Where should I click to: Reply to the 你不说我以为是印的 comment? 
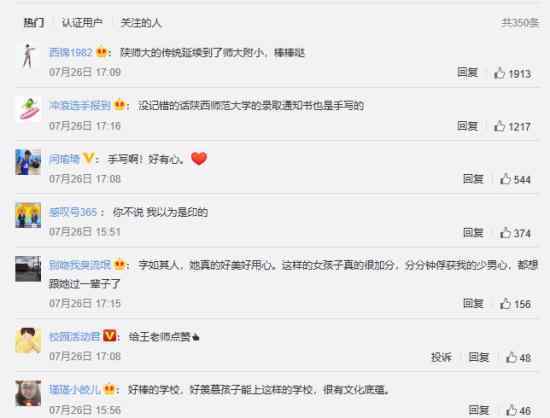pyautogui.click(x=473, y=232)
